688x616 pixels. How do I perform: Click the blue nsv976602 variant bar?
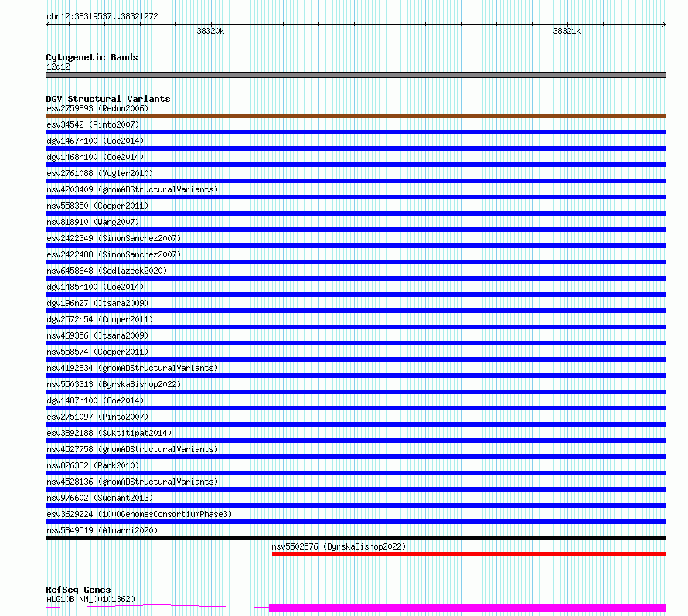[356, 505]
